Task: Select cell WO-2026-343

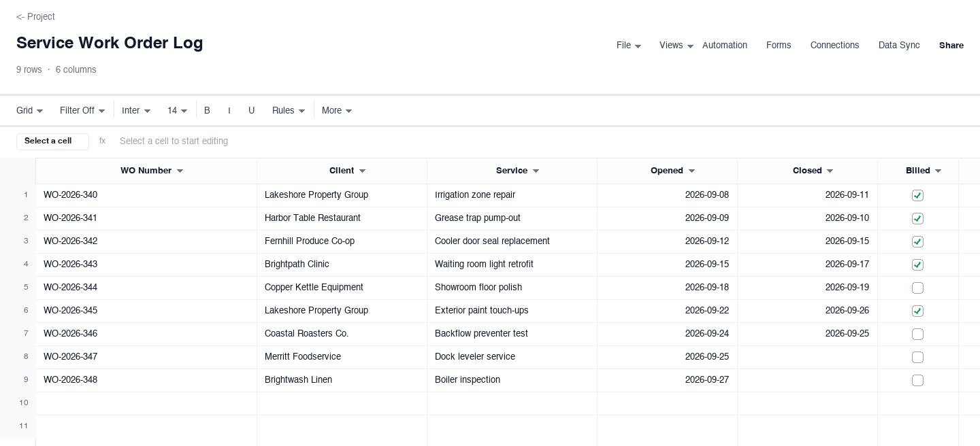Action: click(146, 264)
